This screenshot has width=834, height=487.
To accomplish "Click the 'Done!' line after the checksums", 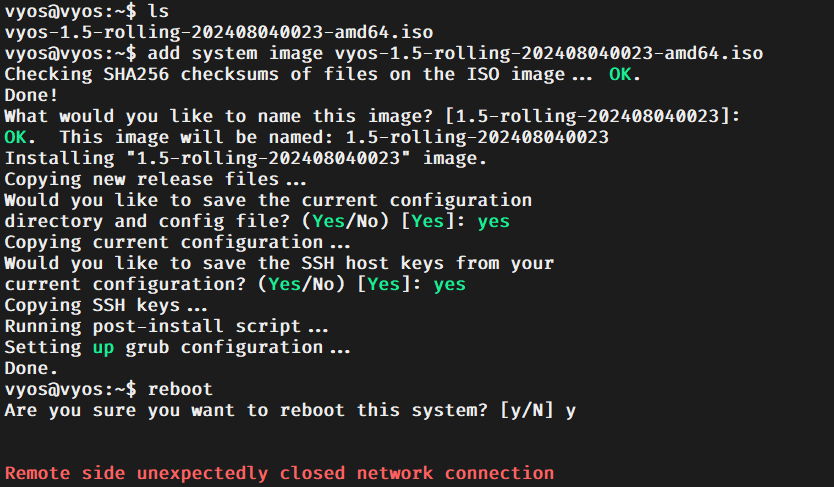I will click(31, 95).
